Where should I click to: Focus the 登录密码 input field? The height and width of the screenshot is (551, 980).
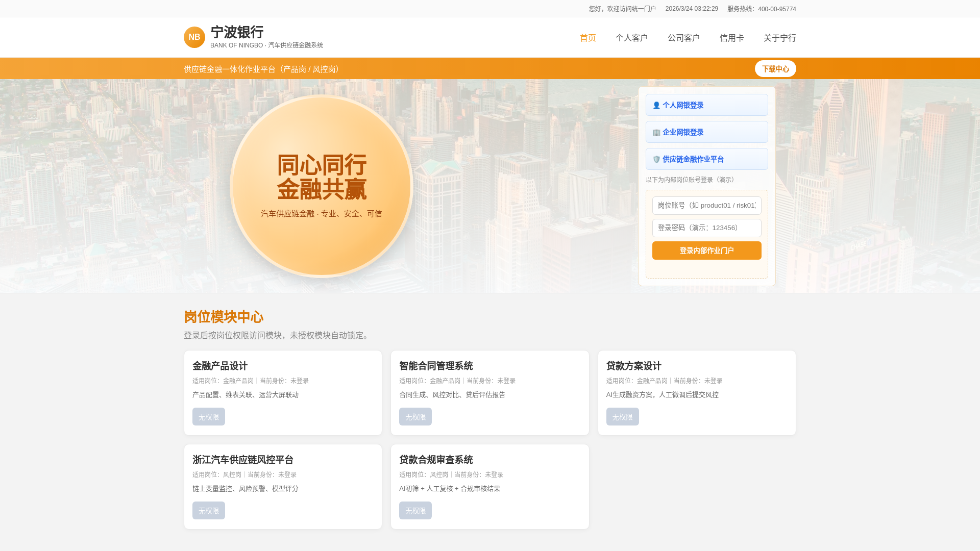click(706, 228)
